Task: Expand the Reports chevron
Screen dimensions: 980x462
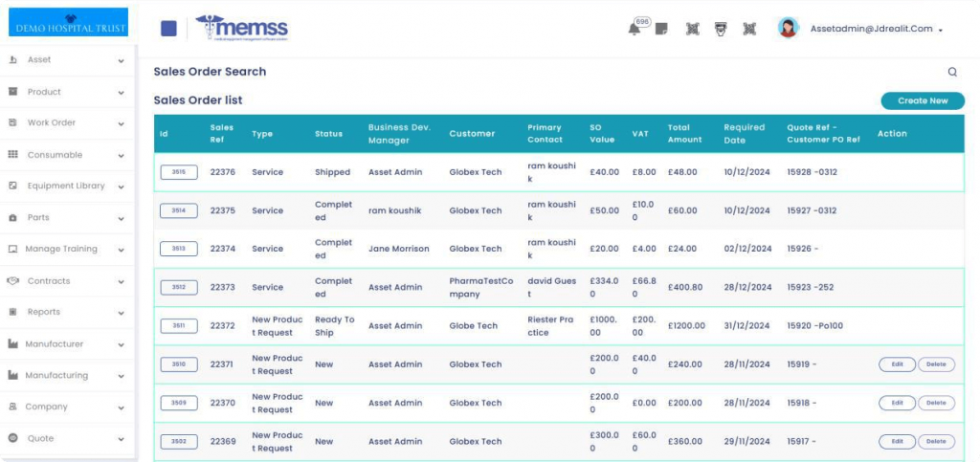Action: coord(121,313)
